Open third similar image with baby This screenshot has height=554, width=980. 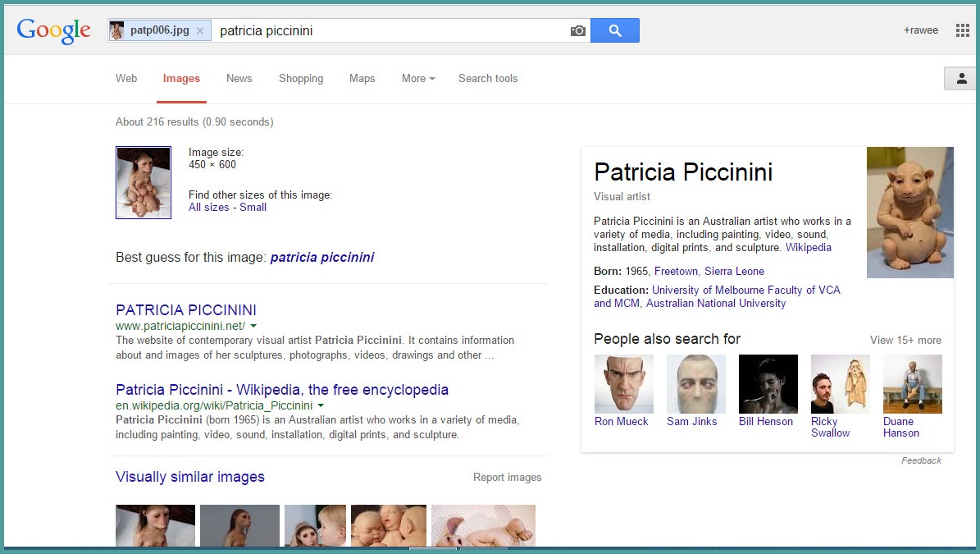coord(315,525)
